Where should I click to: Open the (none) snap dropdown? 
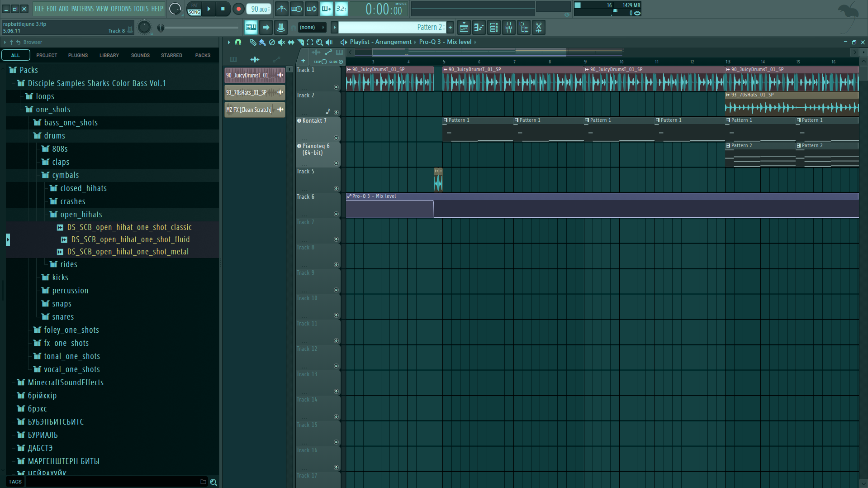[312, 28]
